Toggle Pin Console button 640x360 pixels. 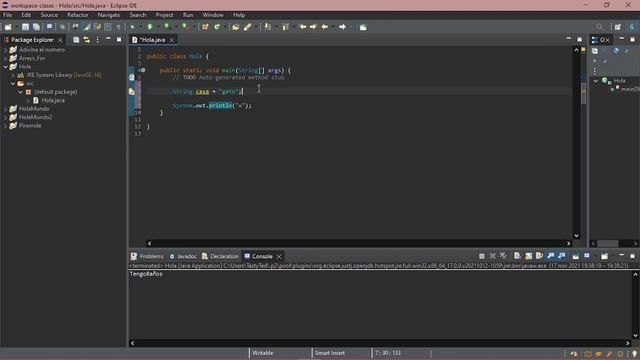(x=576, y=256)
